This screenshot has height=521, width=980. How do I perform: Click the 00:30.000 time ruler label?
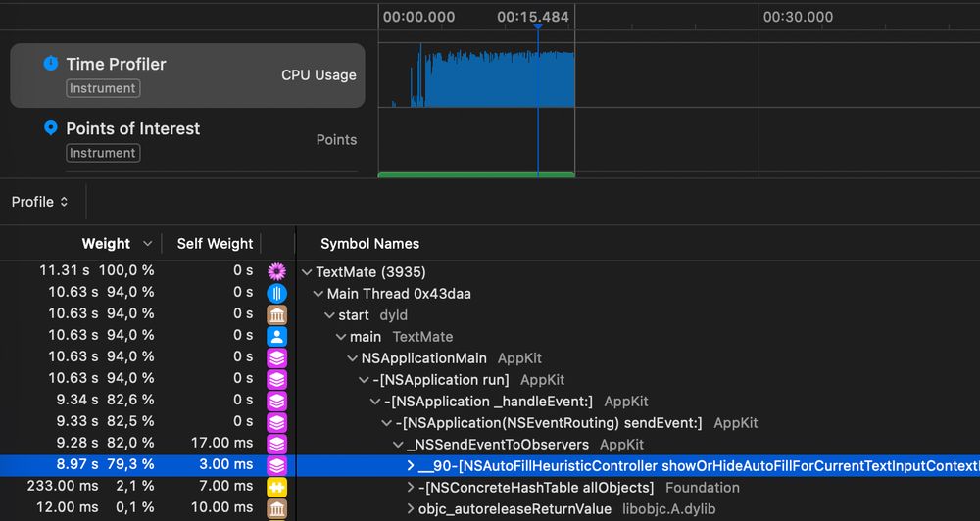pos(798,17)
